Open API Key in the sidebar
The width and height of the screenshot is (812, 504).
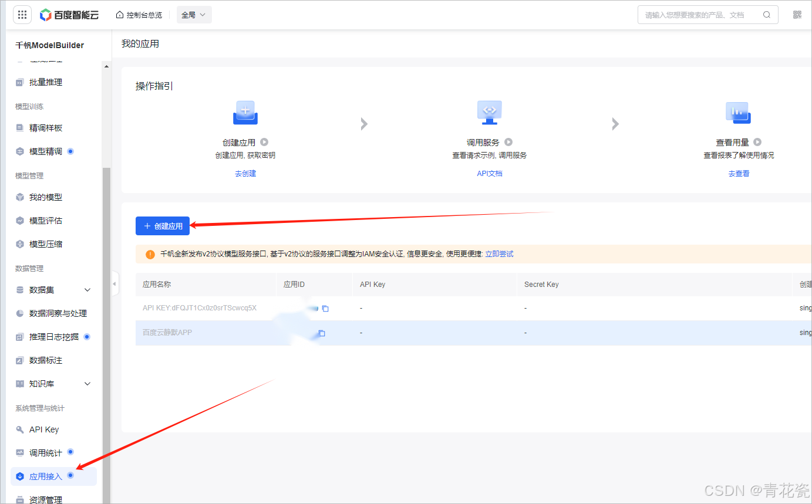(44, 429)
